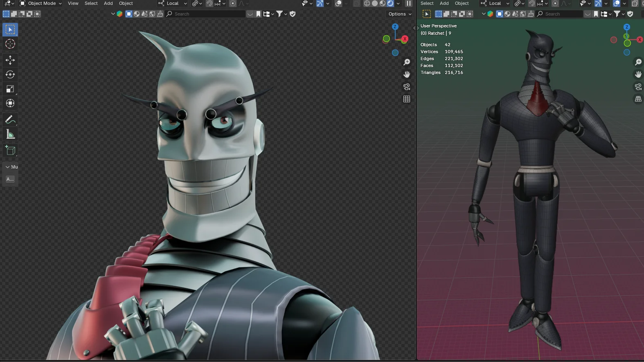Toggle camera view in left viewport

pyautogui.click(x=406, y=87)
